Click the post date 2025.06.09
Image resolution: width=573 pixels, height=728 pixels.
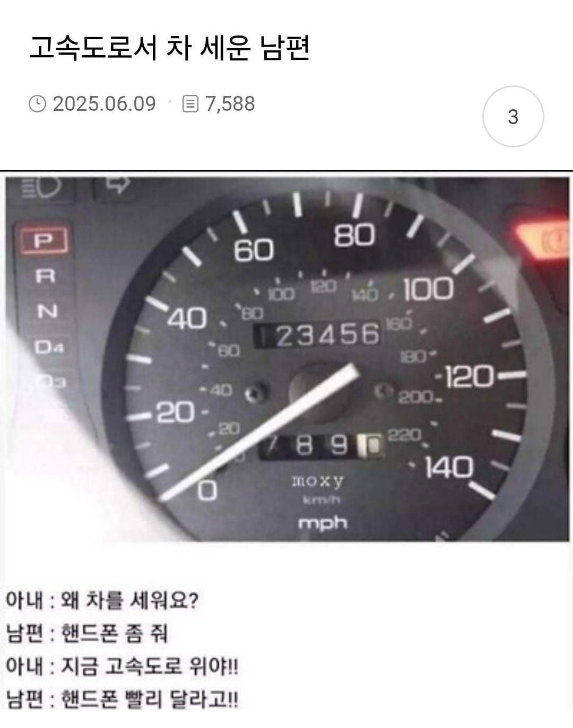pyautogui.click(x=105, y=103)
